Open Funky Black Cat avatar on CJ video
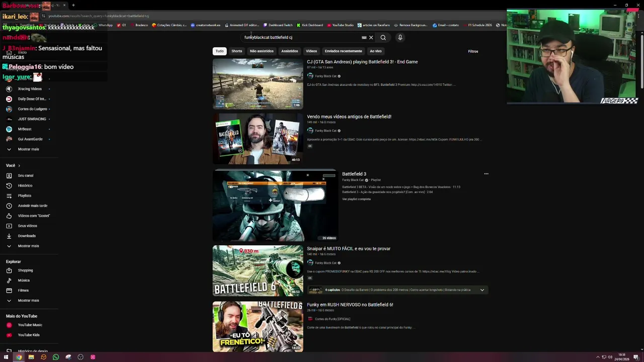The width and height of the screenshot is (644, 362). click(x=310, y=76)
